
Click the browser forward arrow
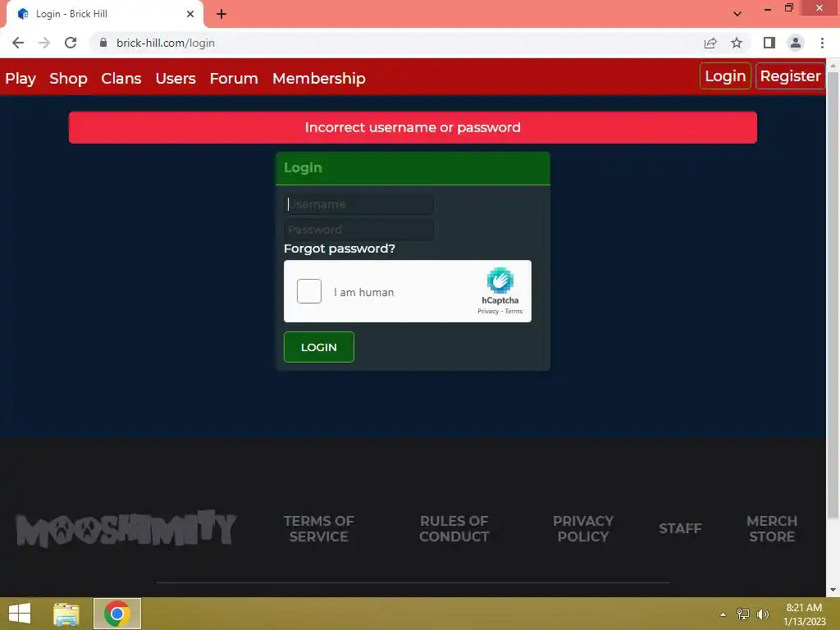click(x=44, y=43)
